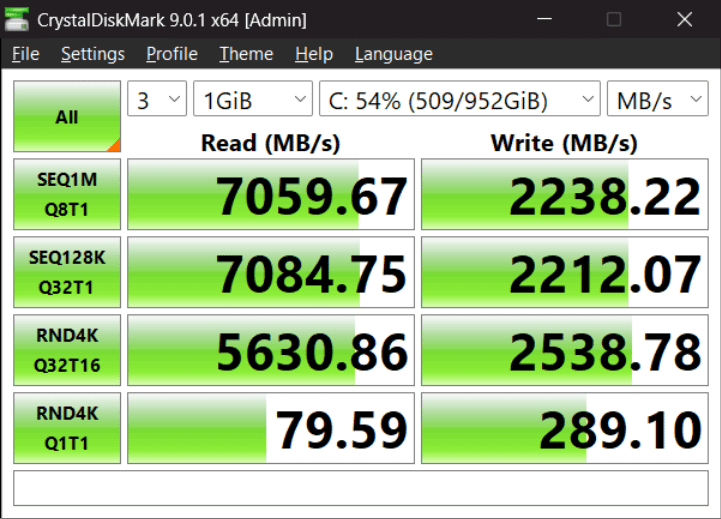Image resolution: width=721 pixels, height=519 pixels.
Task: Run all benchmarks with the All button
Action: [x=67, y=116]
